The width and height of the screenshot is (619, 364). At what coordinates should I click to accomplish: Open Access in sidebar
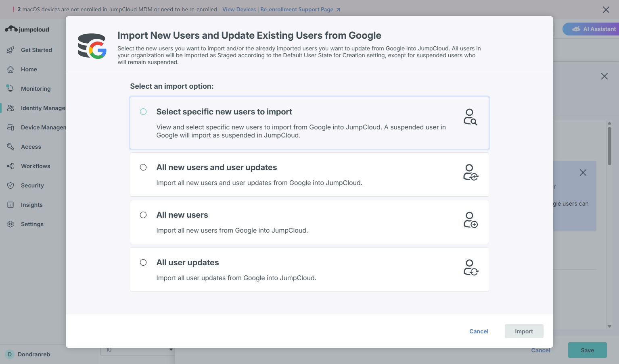click(31, 147)
